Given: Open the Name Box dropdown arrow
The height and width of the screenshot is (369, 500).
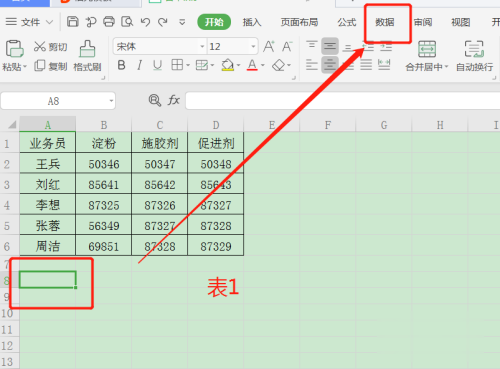Looking at the screenshot, I should 111,101.
